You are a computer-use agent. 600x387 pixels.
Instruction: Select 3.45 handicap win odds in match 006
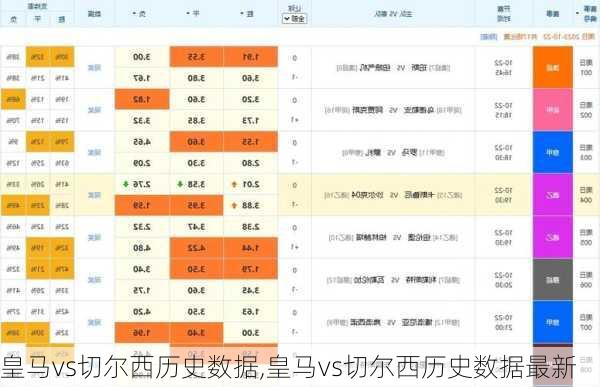click(x=251, y=291)
